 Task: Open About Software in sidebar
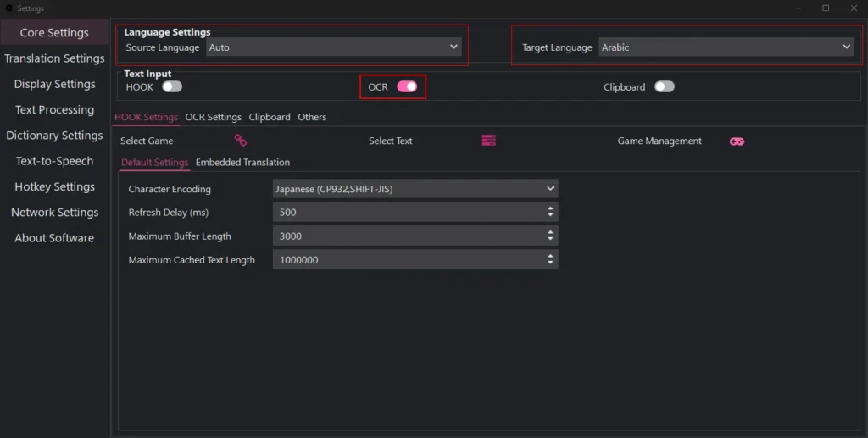(x=54, y=238)
